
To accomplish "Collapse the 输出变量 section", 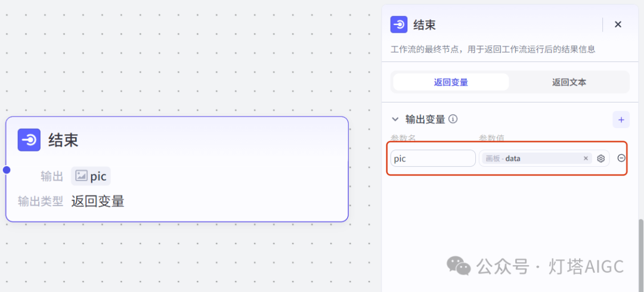I will tap(395, 120).
